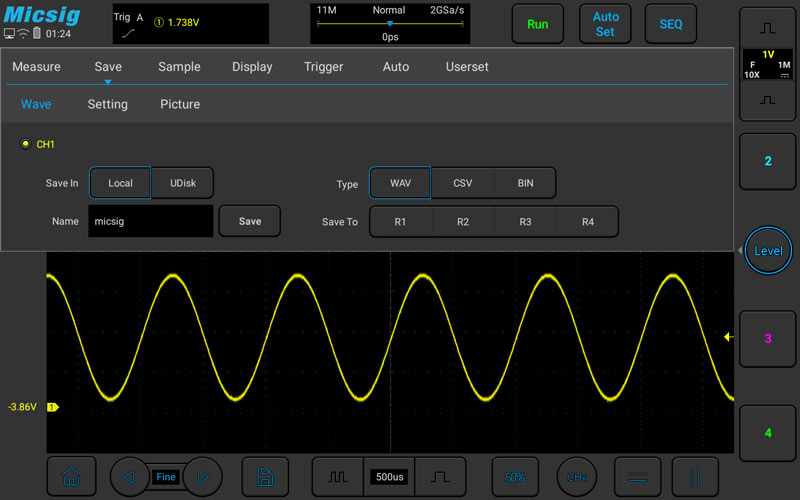Image resolution: width=800 pixels, height=500 pixels.
Task: Increase timebase with single-pulse icon
Action: tap(440, 477)
